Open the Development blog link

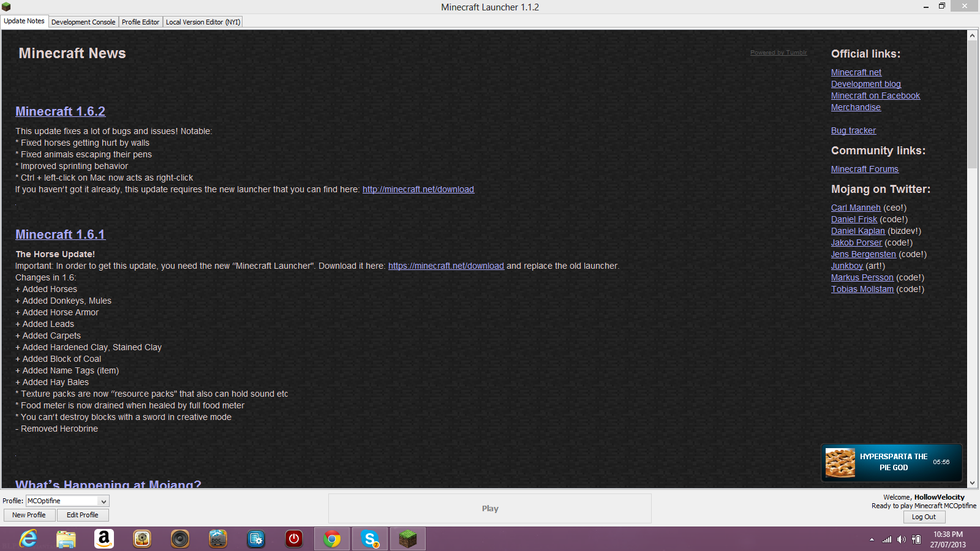pos(866,84)
